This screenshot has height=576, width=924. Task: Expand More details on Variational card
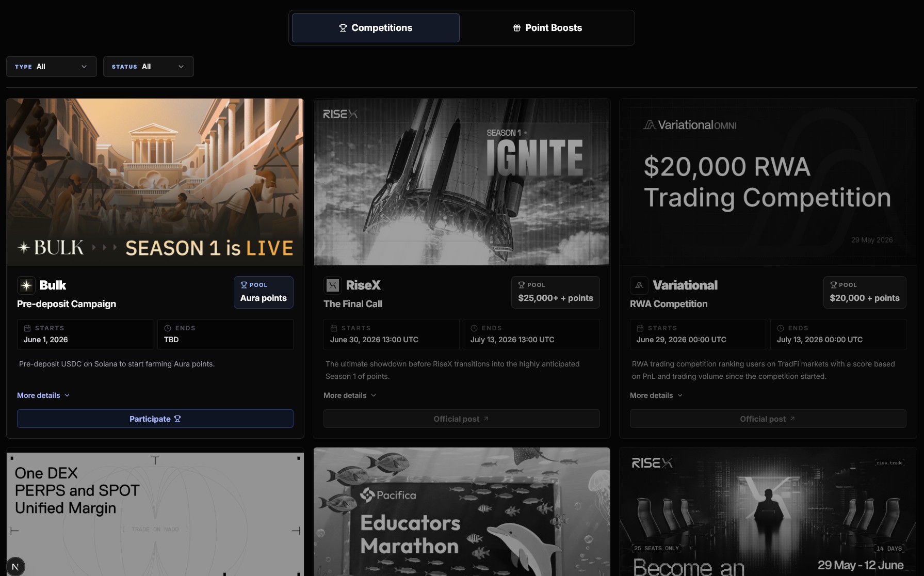coord(656,395)
